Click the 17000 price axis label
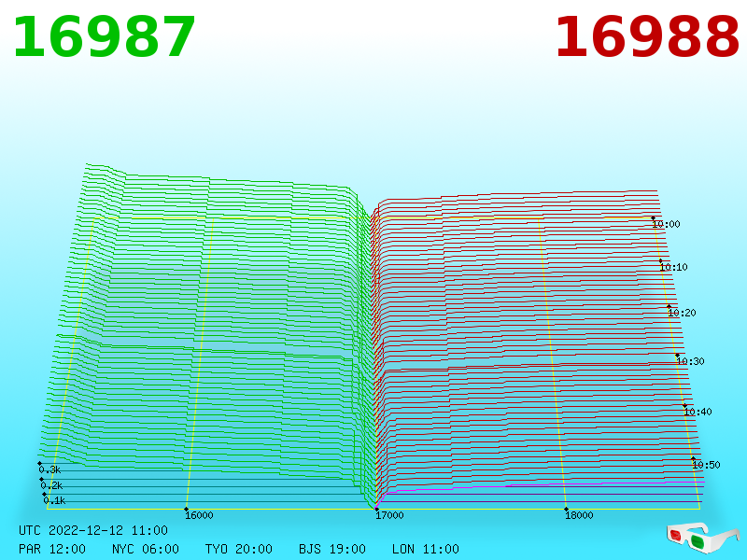Viewport: 747px width, 560px height. pos(389,515)
